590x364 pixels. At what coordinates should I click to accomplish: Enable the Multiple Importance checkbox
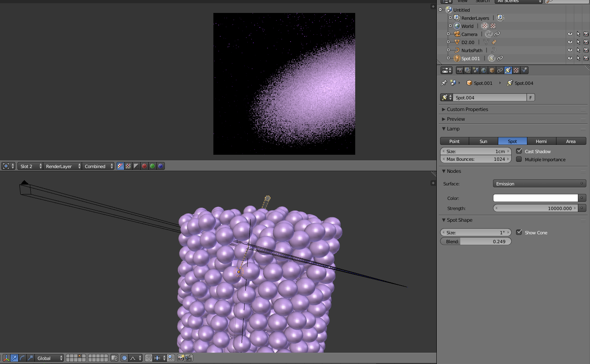coord(519,159)
